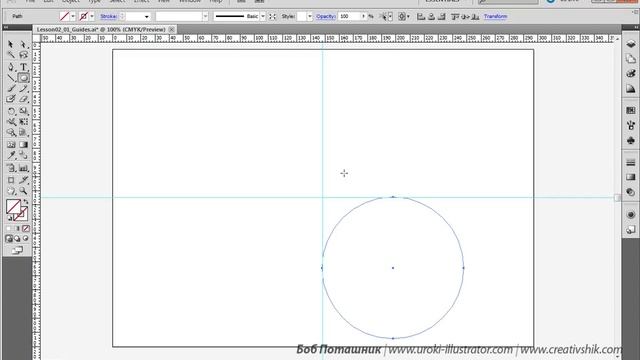Select the Artboard tool
The width and height of the screenshot is (640, 360).
click(11, 180)
